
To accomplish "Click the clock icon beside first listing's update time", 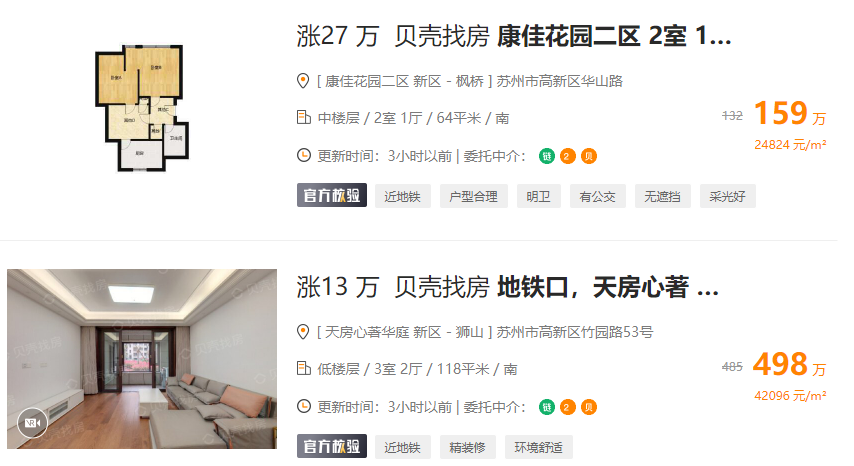I will point(303,156).
